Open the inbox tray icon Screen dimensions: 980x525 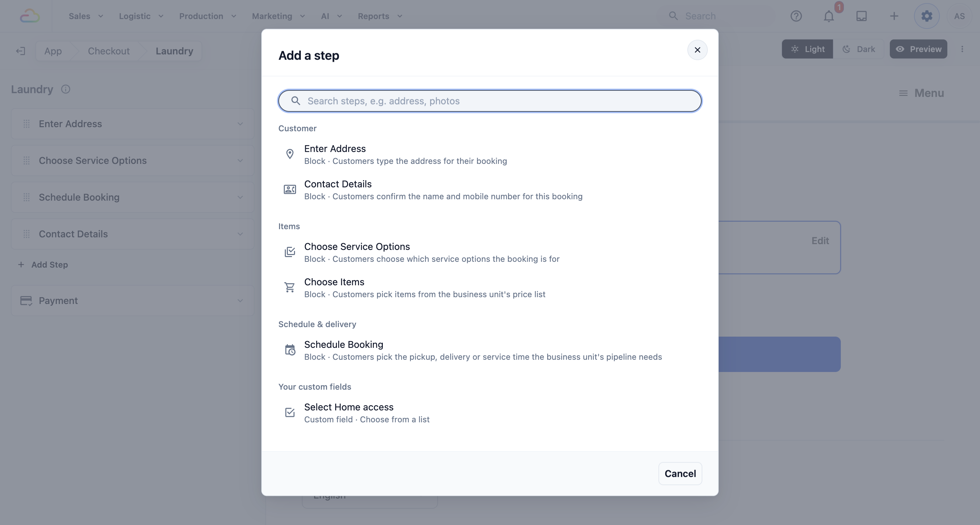click(861, 16)
